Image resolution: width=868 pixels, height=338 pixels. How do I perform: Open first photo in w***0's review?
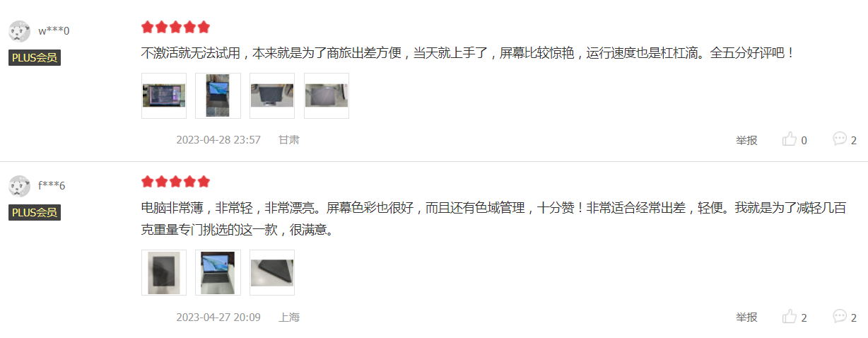(x=164, y=95)
